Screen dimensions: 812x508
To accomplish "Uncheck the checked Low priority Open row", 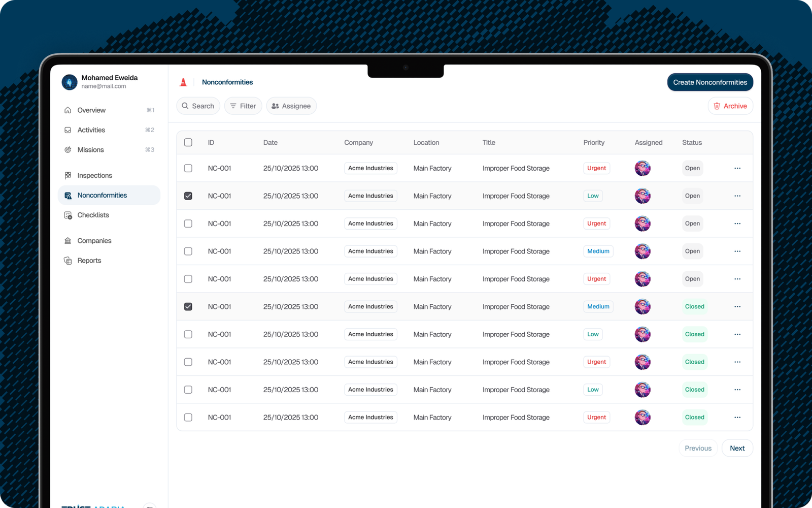I will click(188, 196).
